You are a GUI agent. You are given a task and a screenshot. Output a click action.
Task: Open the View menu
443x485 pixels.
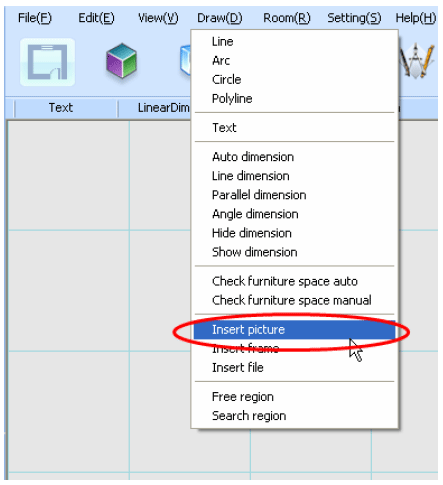(158, 18)
